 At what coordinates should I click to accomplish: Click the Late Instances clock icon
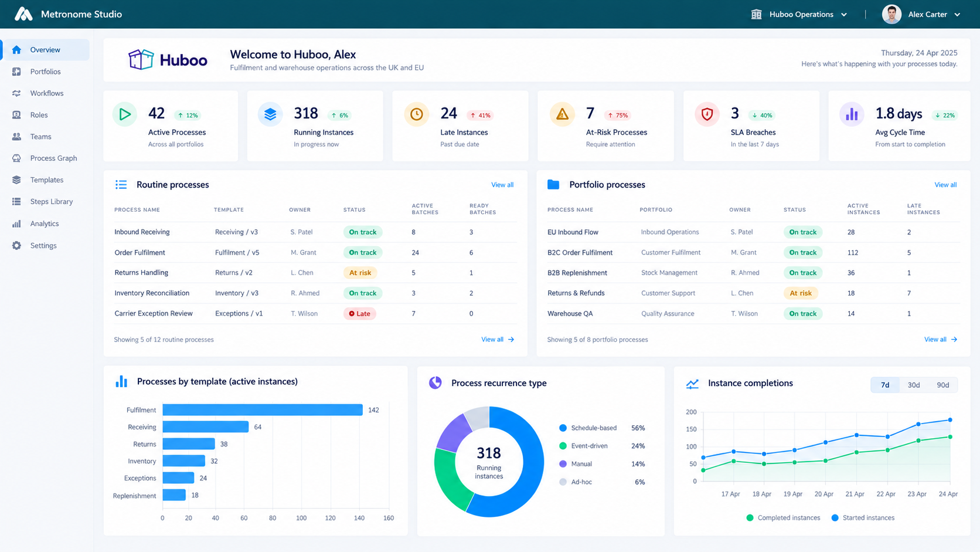[x=417, y=114]
